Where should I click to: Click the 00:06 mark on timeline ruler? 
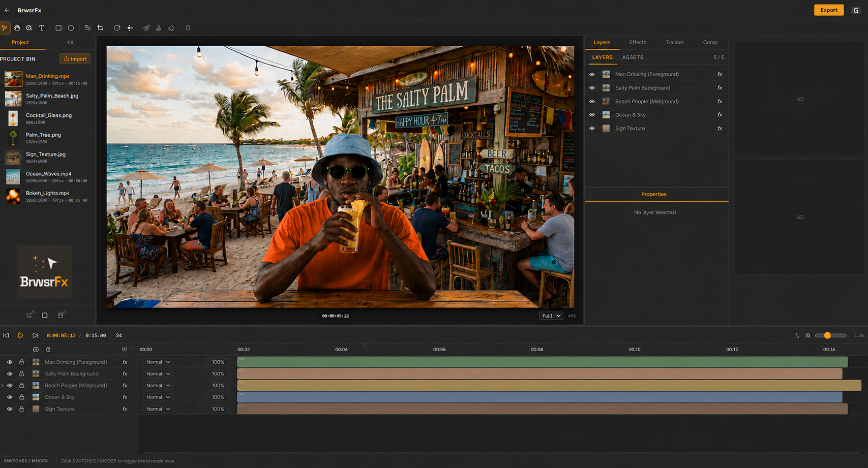pos(439,350)
